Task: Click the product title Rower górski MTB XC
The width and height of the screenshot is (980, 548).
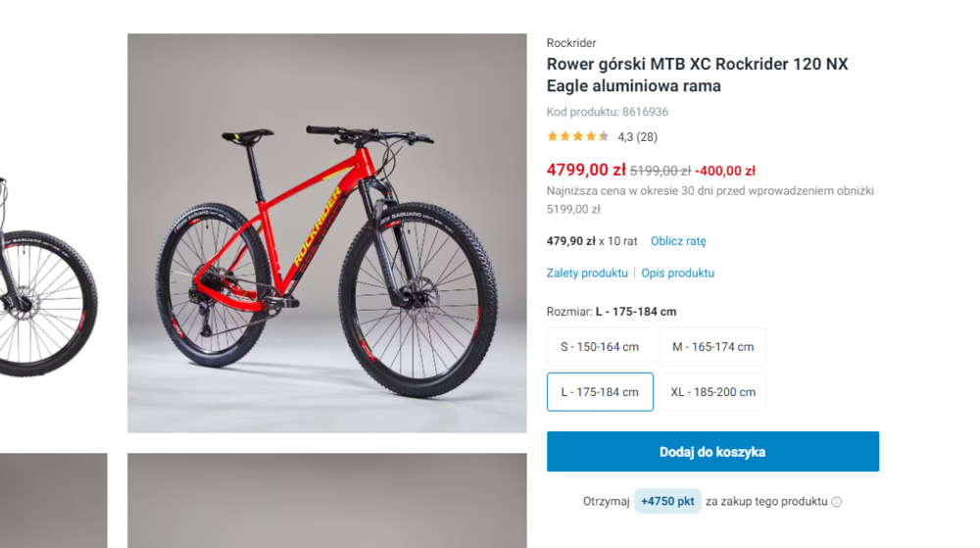Action: [x=697, y=75]
